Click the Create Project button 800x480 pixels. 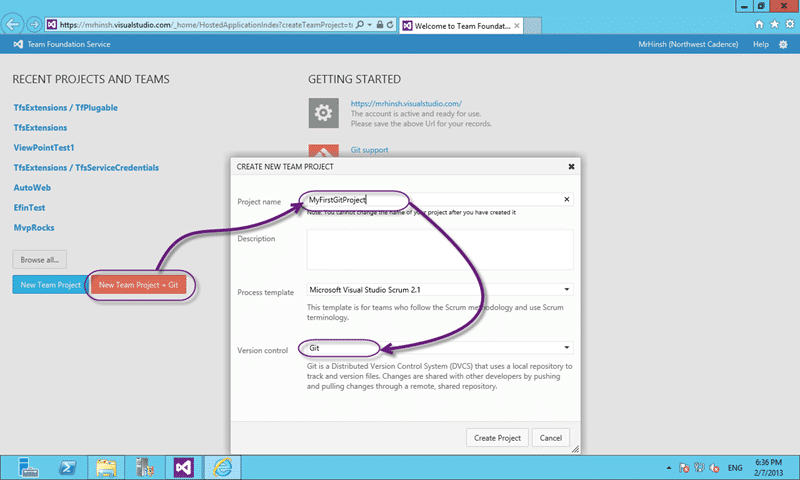(497, 438)
